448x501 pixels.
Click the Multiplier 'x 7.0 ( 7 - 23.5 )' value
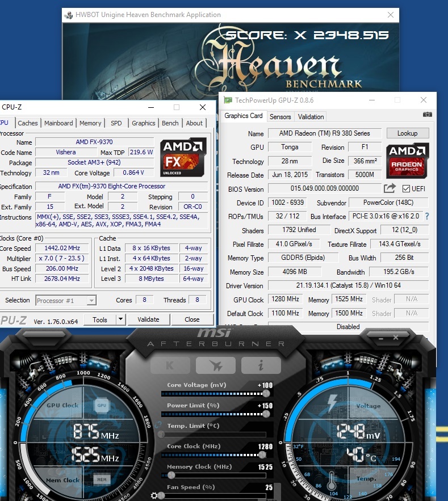[x=62, y=258]
